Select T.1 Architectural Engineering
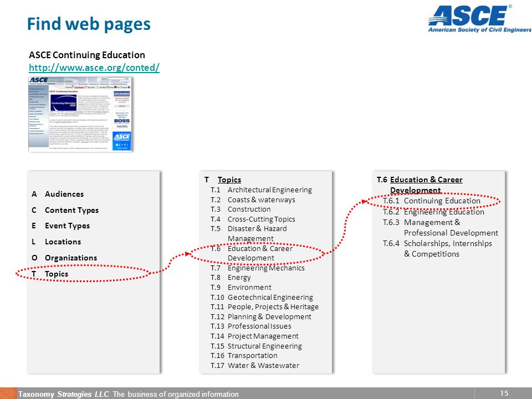The height and width of the screenshot is (399, 532). (x=261, y=190)
